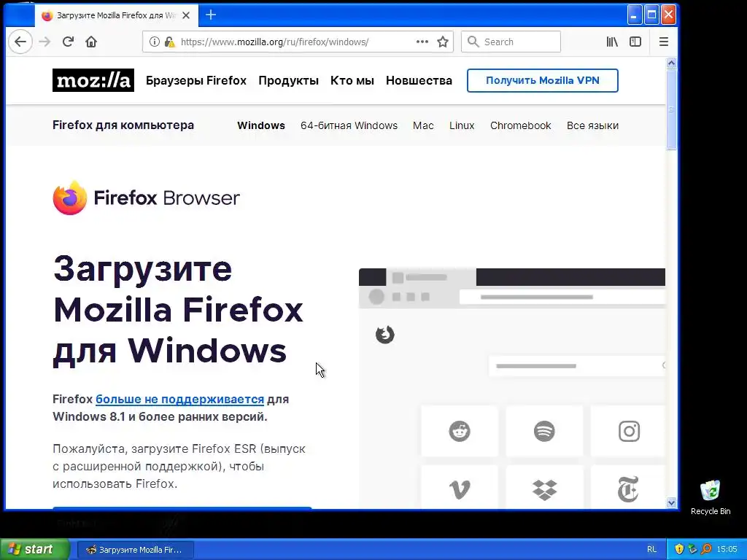This screenshot has height=560, width=747.
Task: Select the Linux platform link
Action: (462, 125)
